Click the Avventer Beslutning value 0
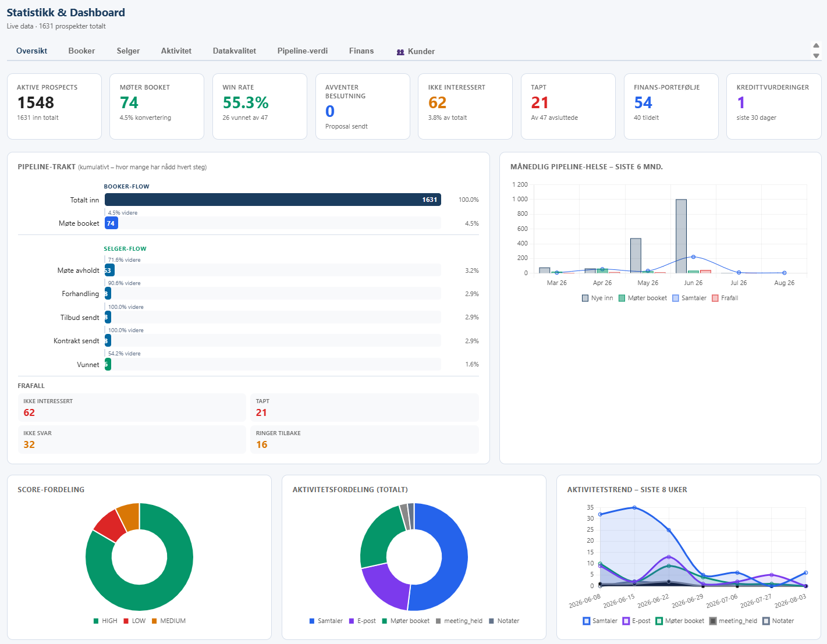Screen dimensions: 827x644 tap(330, 111)
